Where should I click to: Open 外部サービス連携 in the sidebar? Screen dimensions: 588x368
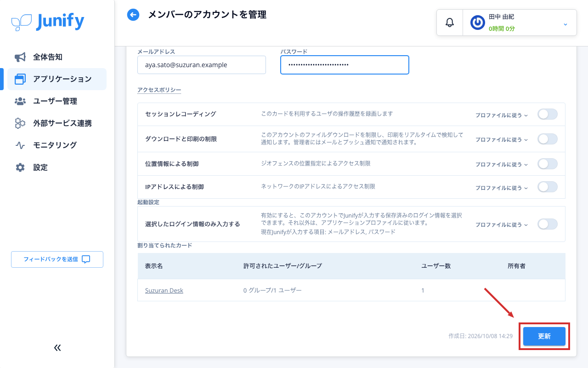(x=57, y=123)
